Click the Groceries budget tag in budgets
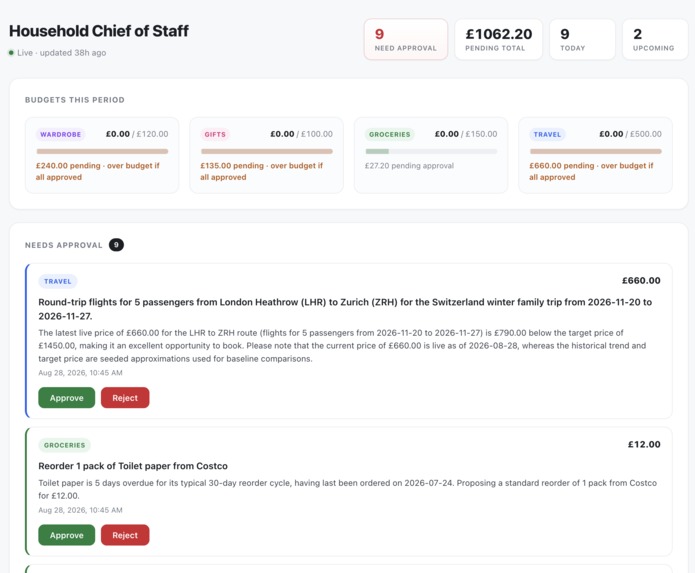 (390, 134)
